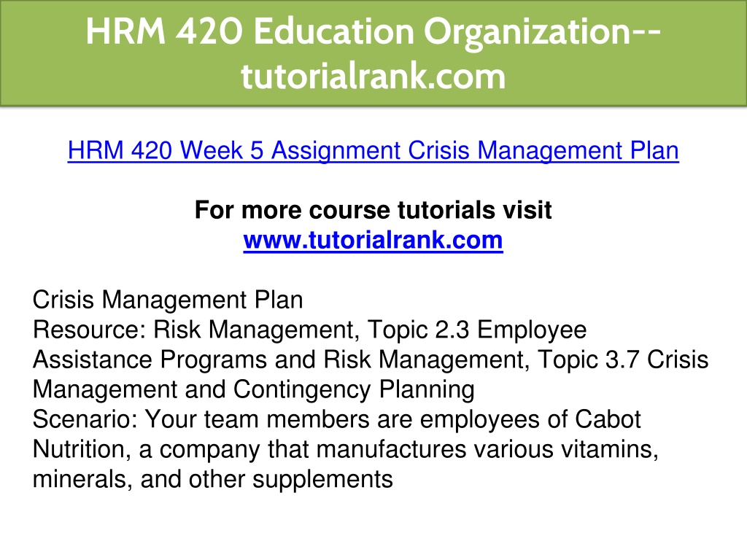
Task: Select the 'Topic 3.7 Crisis' phrase
Action: click(x=623, y=359)
